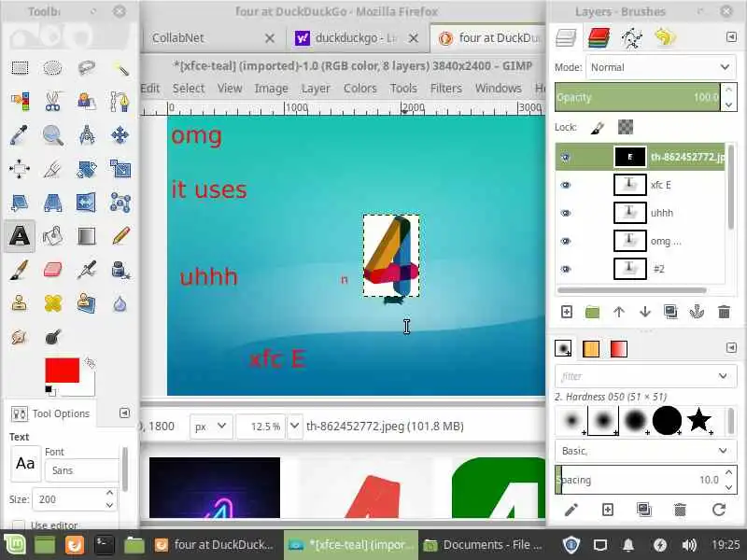This screenshot has height=560, width=747.
Task: Select the Color Picker eyedropper tool
Action: click(x=20, y=135)
